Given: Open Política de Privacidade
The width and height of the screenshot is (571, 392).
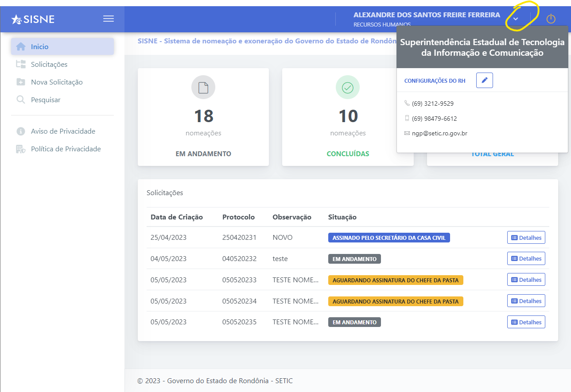Looking at the screenshot, I should pos(62,149).
